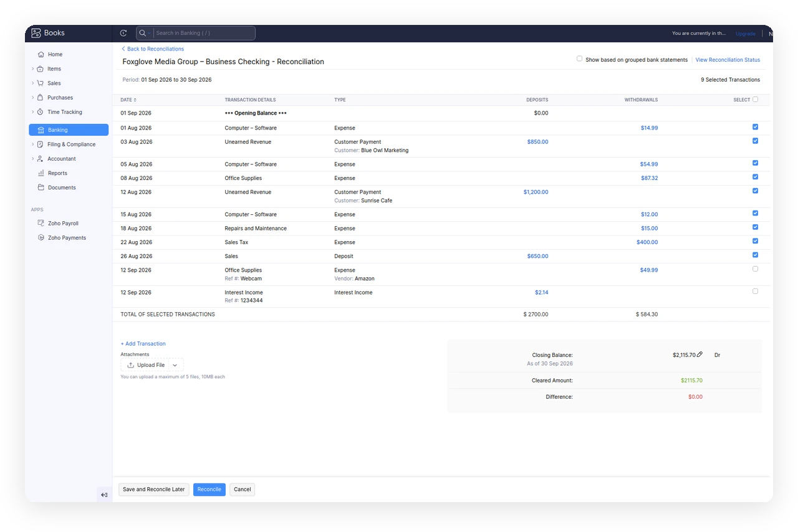Uncheck the Blue Owl Marketing $850.00 transaction
The width and height of the screenshot is (798, 532).
click(x=756, y=141)
